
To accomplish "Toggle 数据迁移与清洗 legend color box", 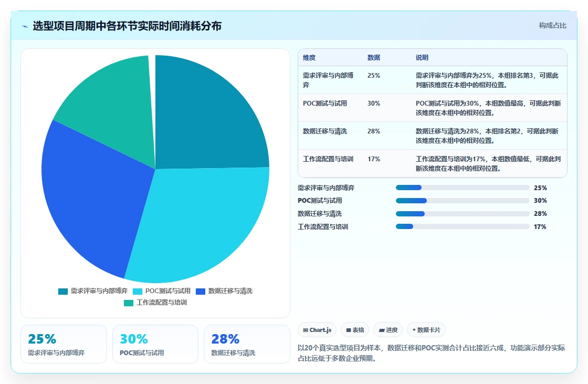I will 201,292.
